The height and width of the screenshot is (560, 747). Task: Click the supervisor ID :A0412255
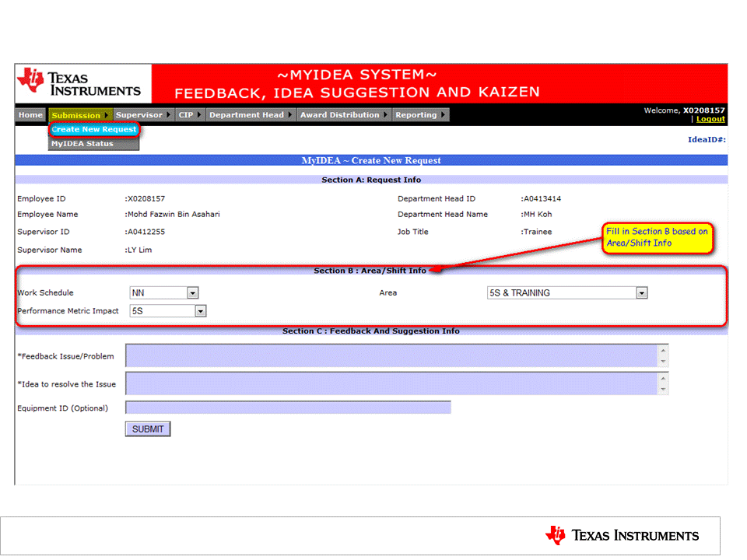click(x=145, y=232)
